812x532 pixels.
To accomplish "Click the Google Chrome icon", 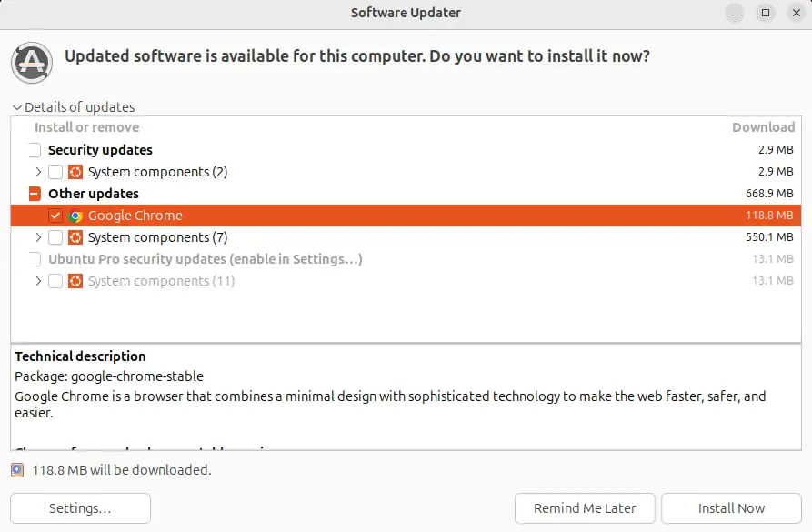I will [77, 216].
